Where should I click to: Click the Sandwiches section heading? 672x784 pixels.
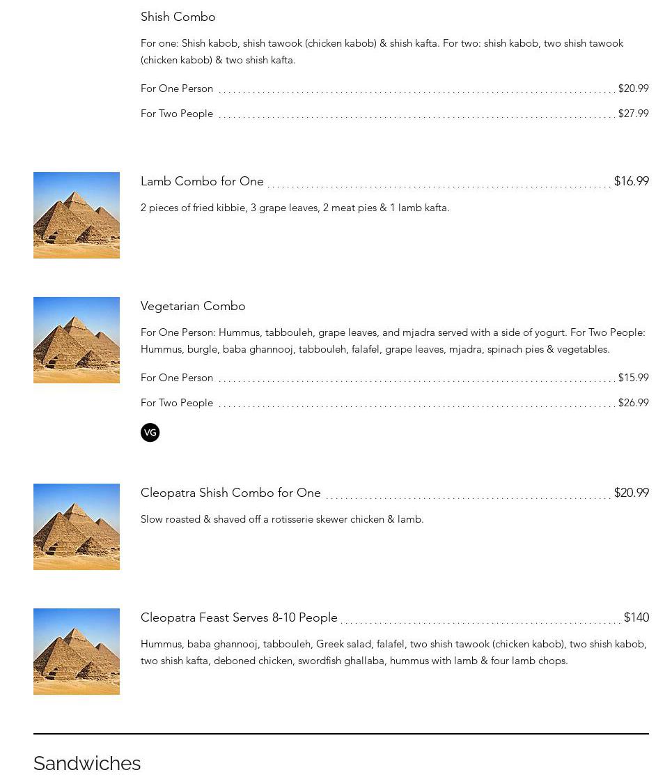[x=87, y=763]
